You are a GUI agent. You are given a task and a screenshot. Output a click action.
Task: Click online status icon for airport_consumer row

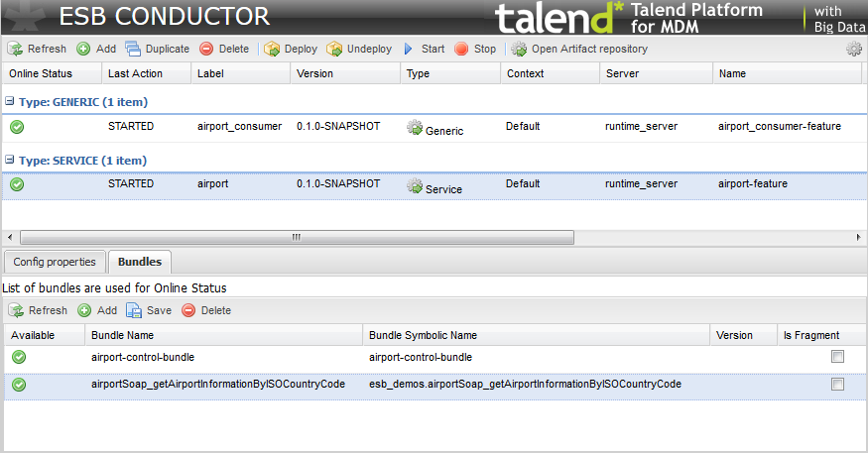point(17,127)
